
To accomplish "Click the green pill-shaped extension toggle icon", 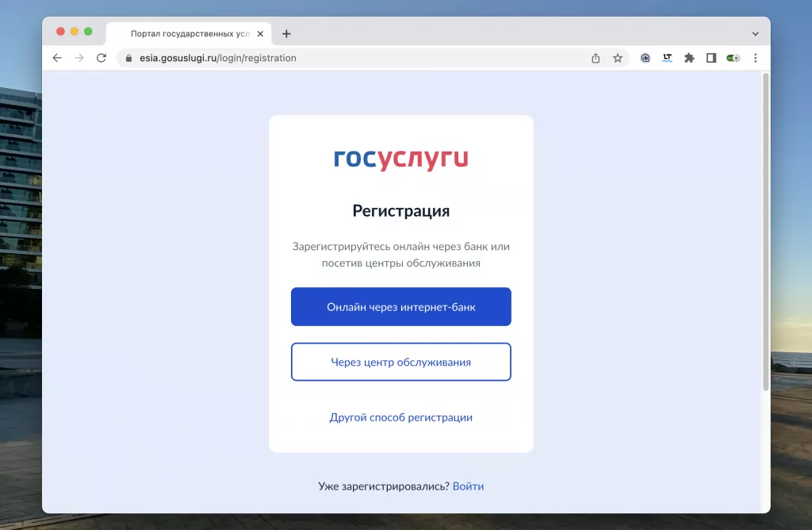I will click(x=732, y=57).
